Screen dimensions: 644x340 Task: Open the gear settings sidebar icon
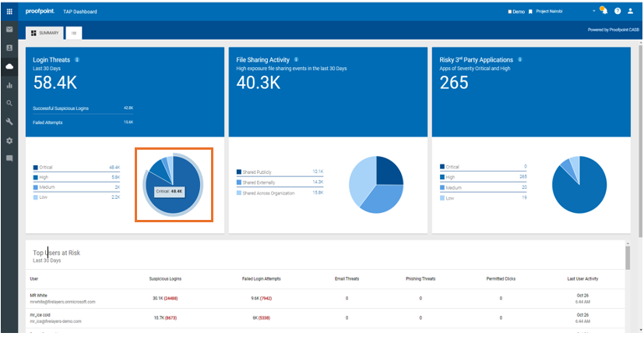tap(9, 140)
